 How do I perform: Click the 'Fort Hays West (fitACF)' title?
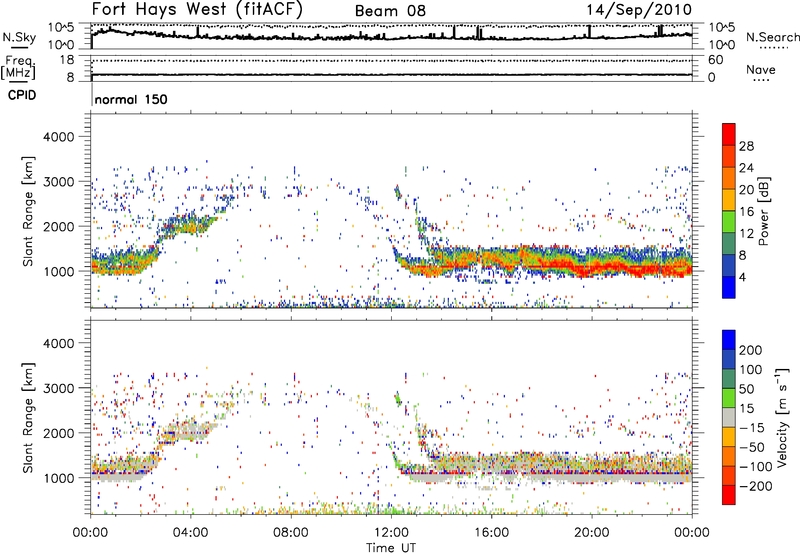point(197,9)
